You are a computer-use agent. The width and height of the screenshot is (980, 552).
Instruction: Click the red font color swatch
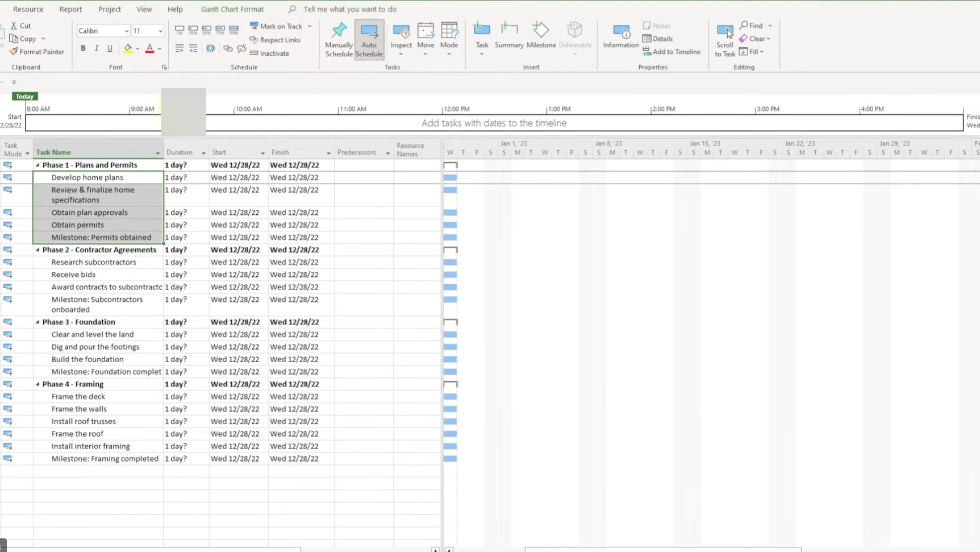[149, 49]
